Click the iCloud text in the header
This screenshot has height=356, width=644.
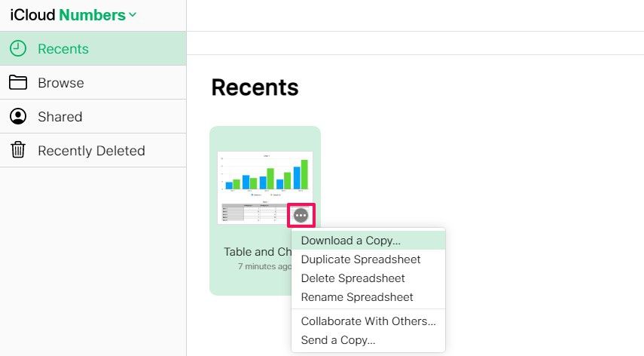(x=32, y=14)
